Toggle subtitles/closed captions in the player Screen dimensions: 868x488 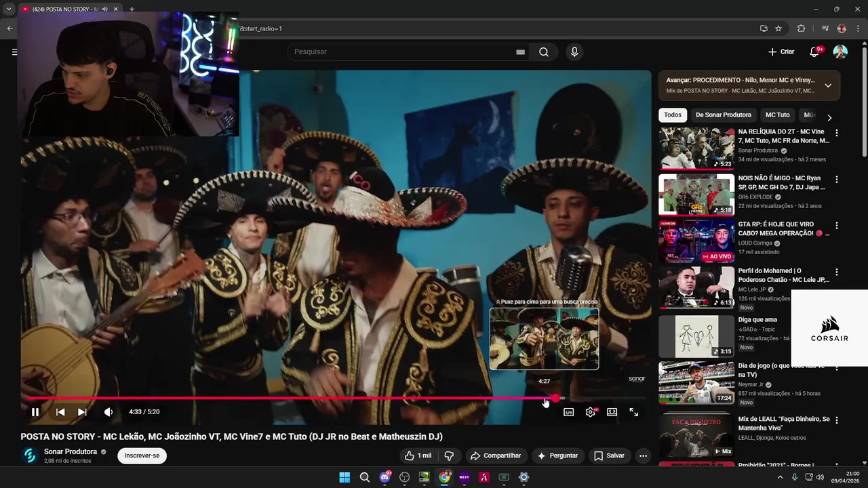(569, 412)
